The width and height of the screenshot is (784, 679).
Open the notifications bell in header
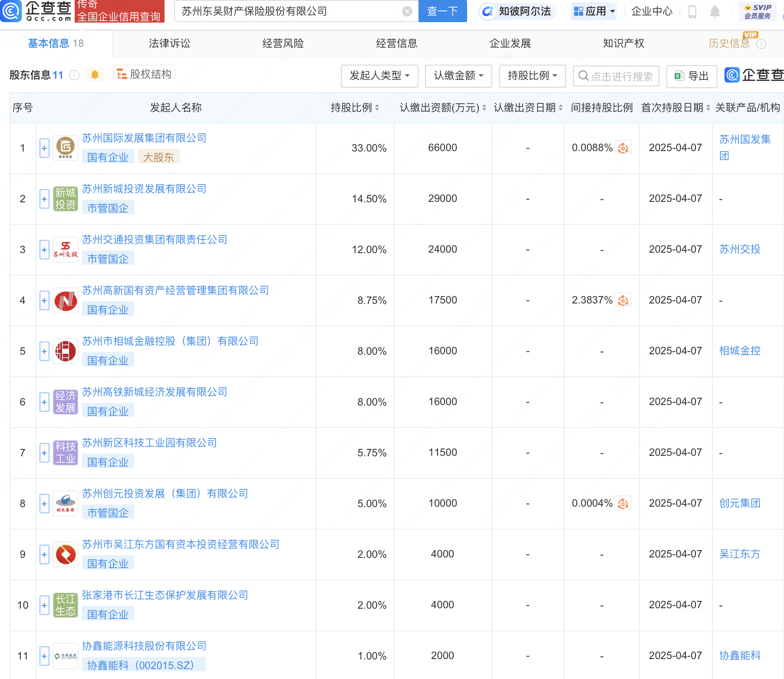tap(715, 12)
